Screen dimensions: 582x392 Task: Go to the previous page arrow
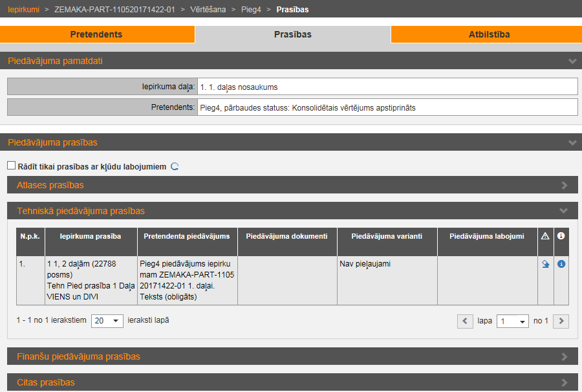pyautogui.click(x=465, y=321)
